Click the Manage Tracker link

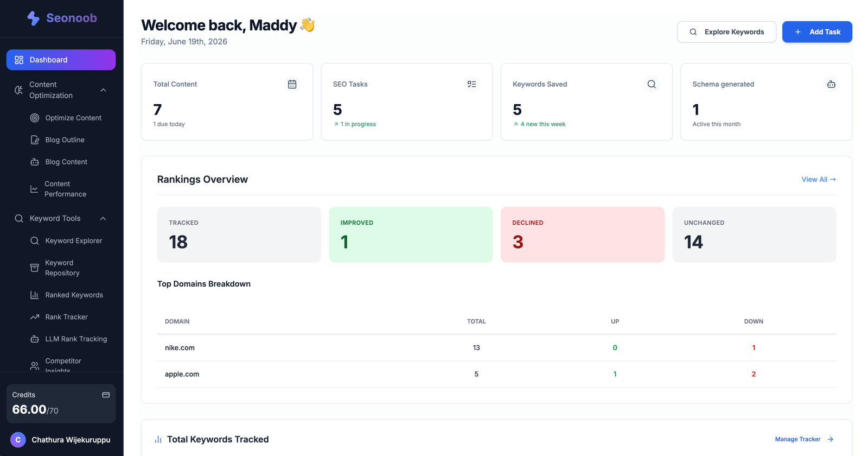click(x=804, y=440)
